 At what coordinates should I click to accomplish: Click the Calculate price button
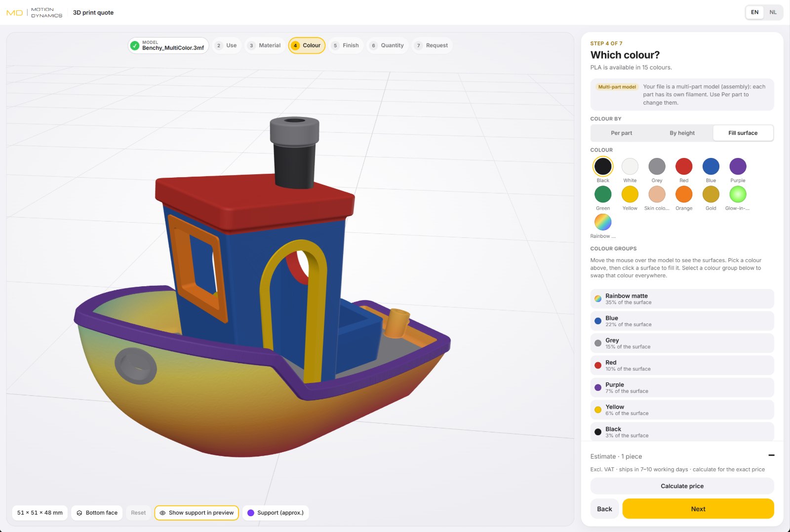[x=682, y=486]
